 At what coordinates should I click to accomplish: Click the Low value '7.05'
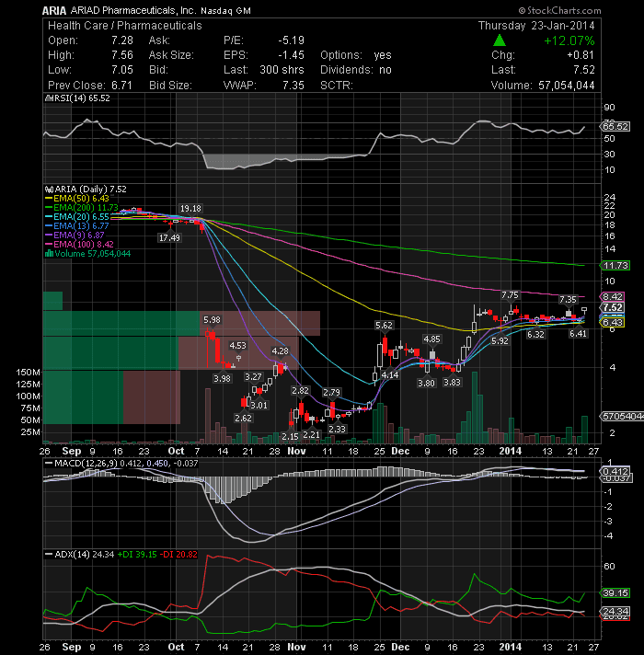(x=122, y=70)
